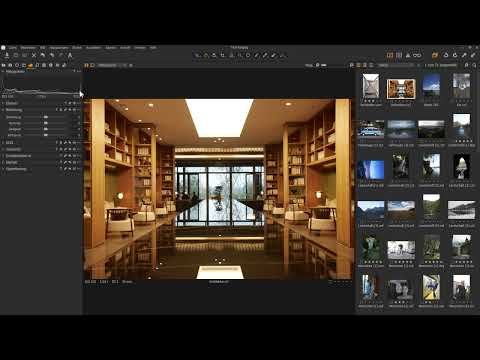Image resolution: width=480 pixels, height=360 pixels.
Task: Expand the HDR panel
Action: [3, 142]
